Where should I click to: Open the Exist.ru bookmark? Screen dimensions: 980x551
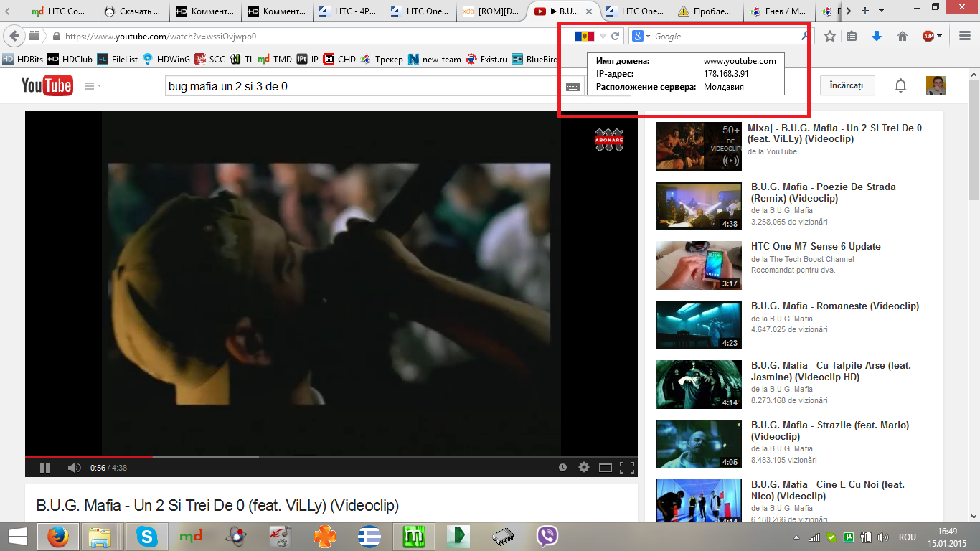click(486, 60)
